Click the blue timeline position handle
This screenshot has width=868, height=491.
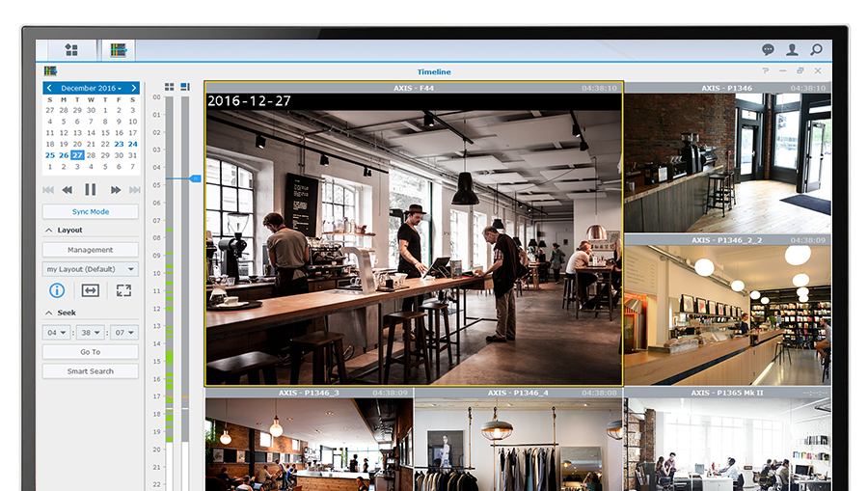(x=195, y=178)
